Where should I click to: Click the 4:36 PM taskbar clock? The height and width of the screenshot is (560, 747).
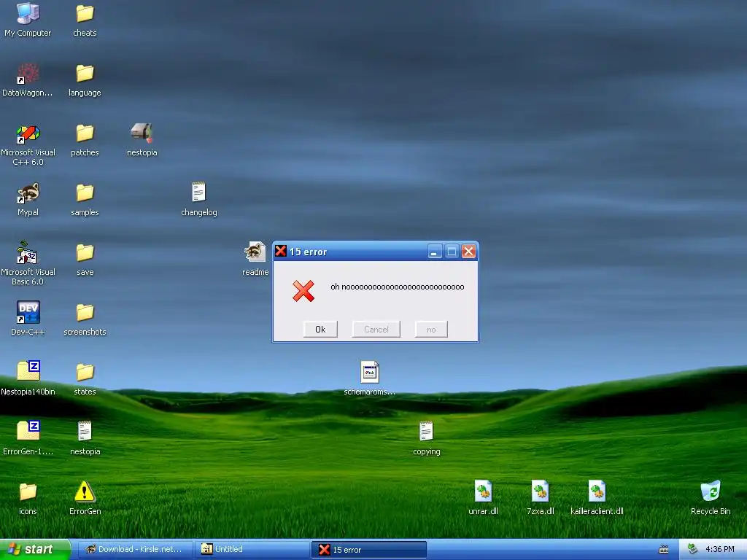720,550
